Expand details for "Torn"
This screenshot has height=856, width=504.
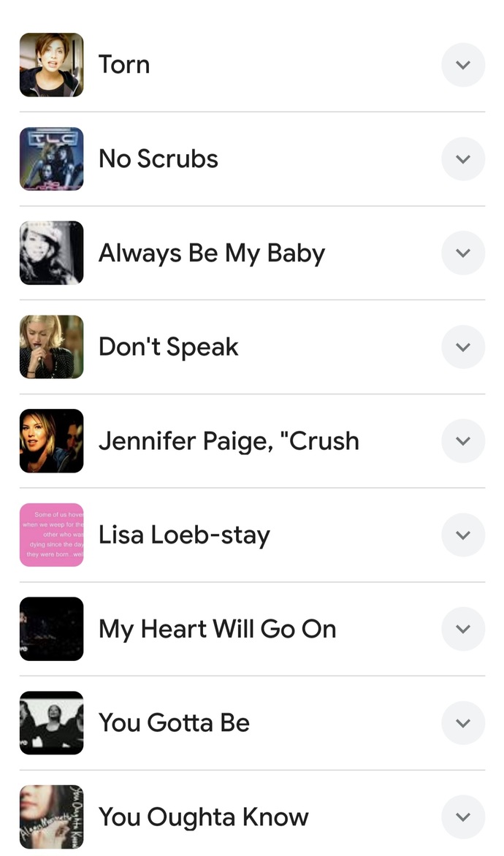[x=463, y=65]
